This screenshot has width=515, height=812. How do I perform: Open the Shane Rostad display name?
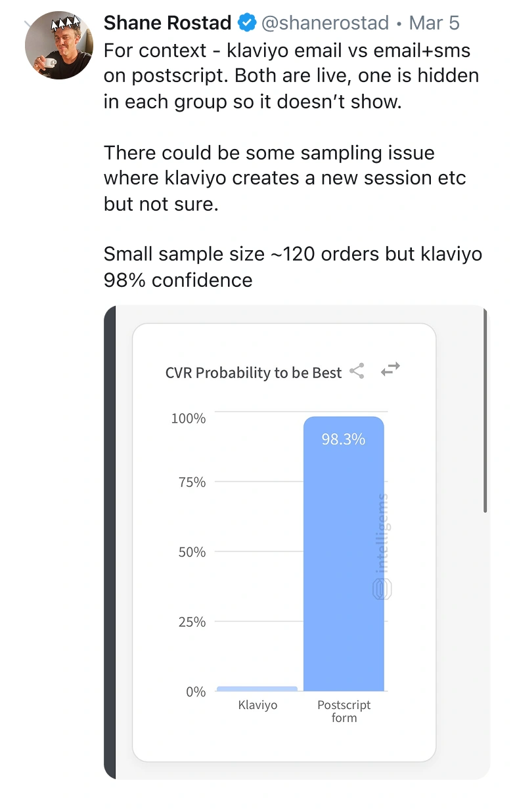(168, 24)
